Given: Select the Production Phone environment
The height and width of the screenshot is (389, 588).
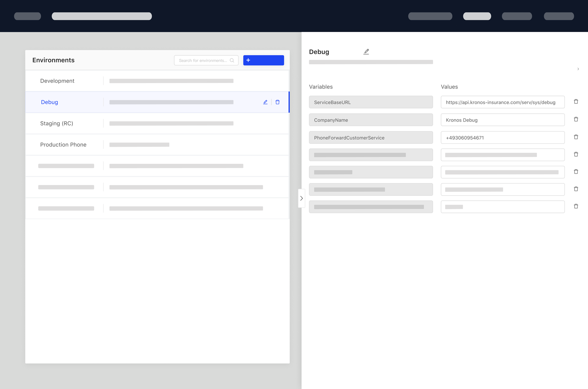Looking at the screenshot, I should click(x=157, y=145).
